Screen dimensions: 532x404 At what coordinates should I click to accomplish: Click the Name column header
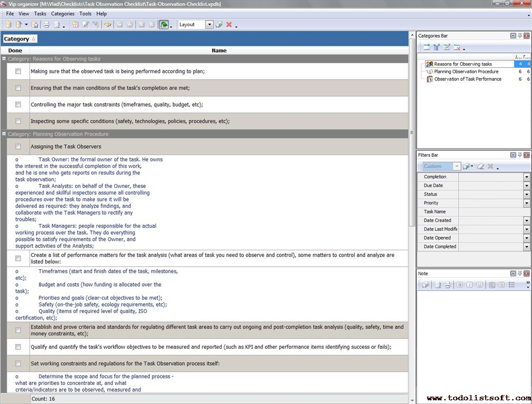tap(219, 50)
